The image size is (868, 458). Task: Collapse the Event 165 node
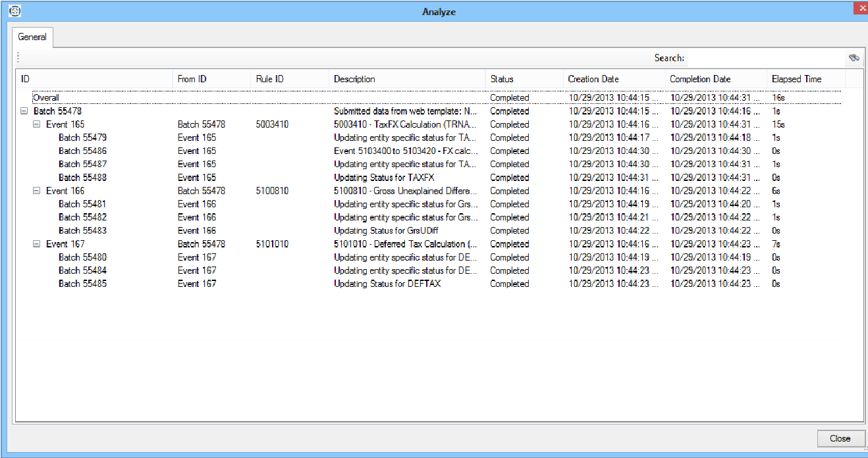[x=37, y=124]
